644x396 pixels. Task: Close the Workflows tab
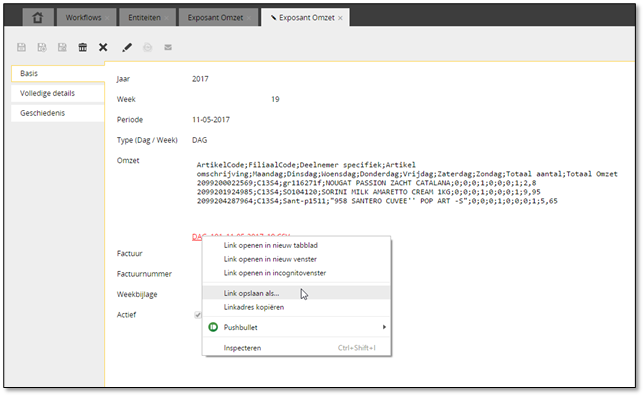(x=107, y=18)
